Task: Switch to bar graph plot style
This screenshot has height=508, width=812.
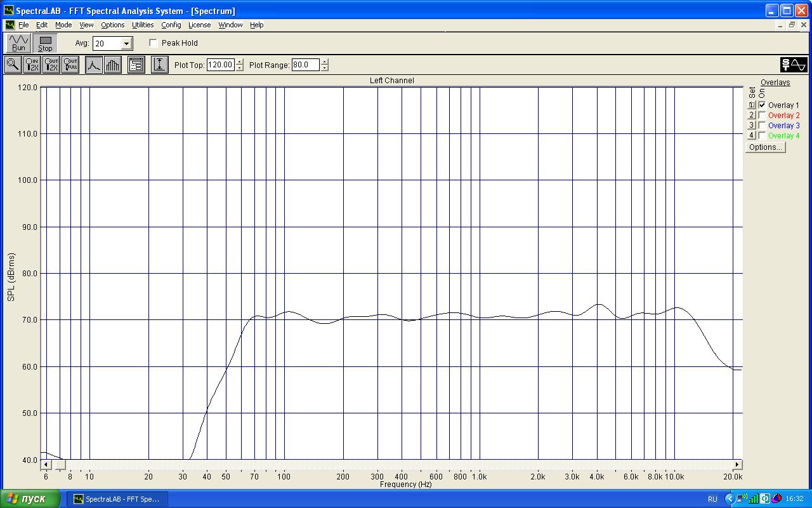Action: coord(113,65)
